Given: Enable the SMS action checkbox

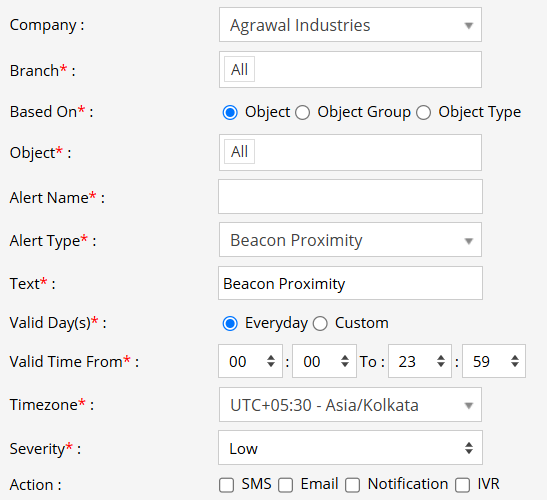Looking at the screenshot, I should pos(226,485).
